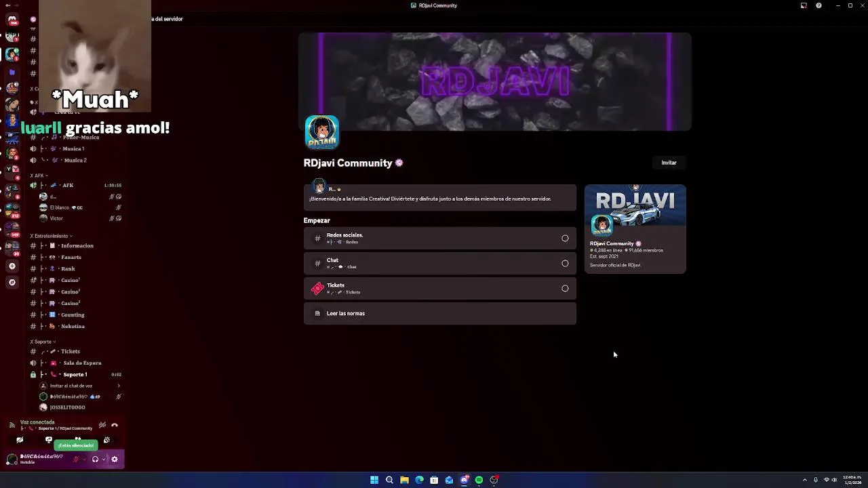Join Sala de Espera voice channel

pyautogui.click(x=75, y=363)
